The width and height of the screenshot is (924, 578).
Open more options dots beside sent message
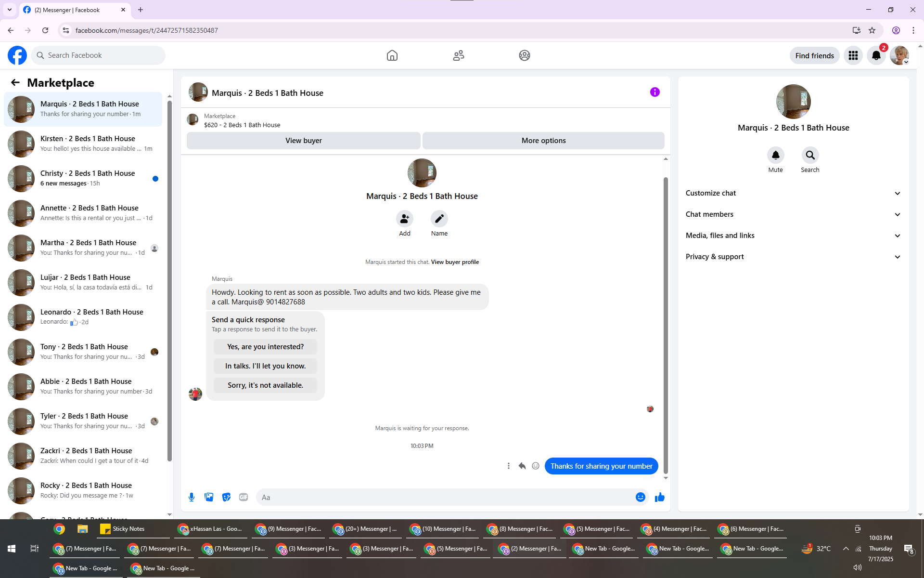(509, 466)
